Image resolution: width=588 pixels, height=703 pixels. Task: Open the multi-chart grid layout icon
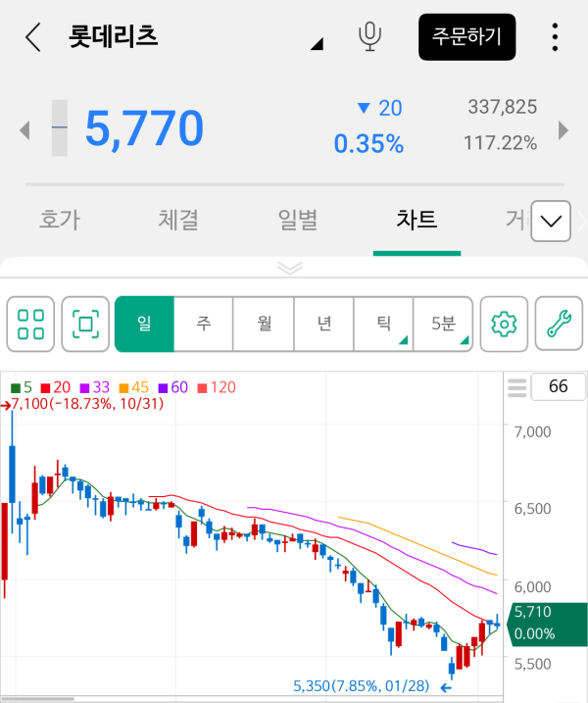click(30, 324)
